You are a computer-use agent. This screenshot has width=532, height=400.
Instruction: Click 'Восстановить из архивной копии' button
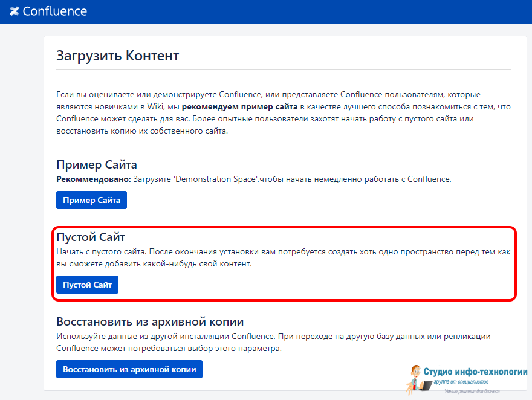point(129,369)
